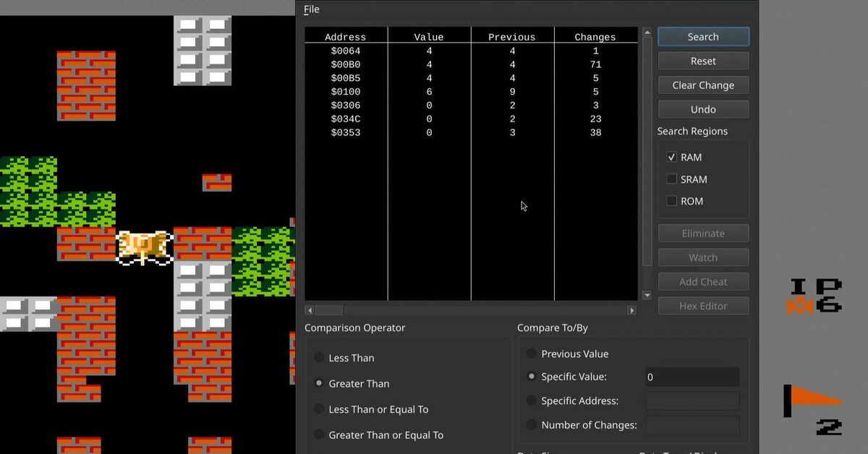Image resolution: width=868 pixels, height=454 pixels.
Task: Click the Specific Value input field
Action: tap(692, 377)
